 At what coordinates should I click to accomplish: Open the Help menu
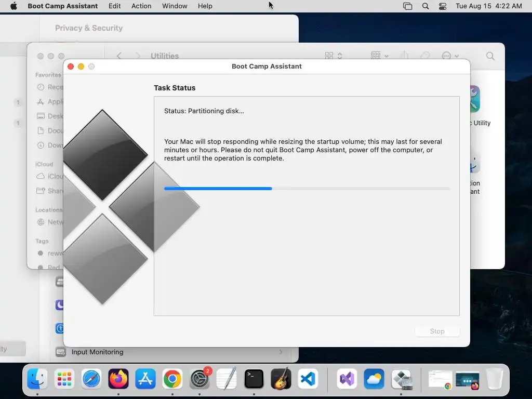(205, 6)
